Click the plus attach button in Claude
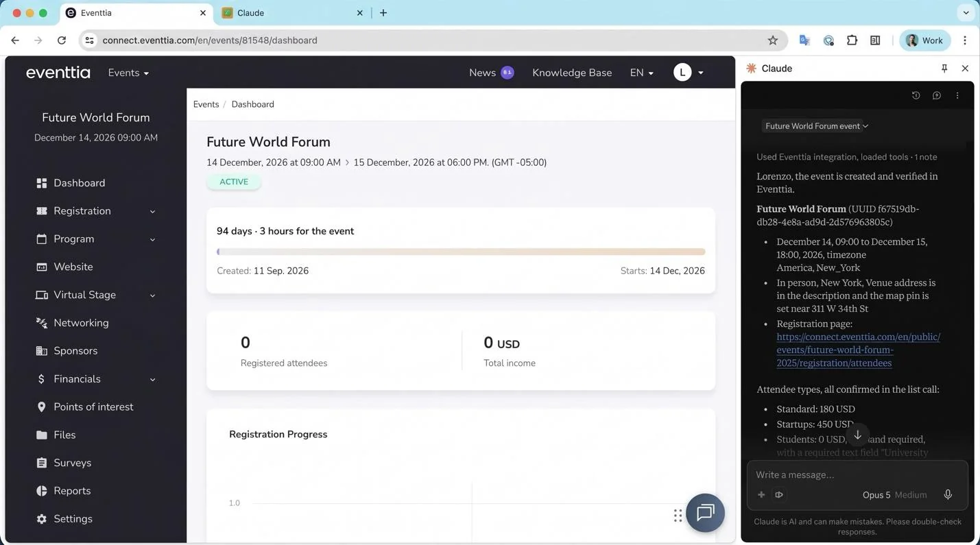Image resolution: width=980 pixels, height=545 pixels. (x=761, y=495)
